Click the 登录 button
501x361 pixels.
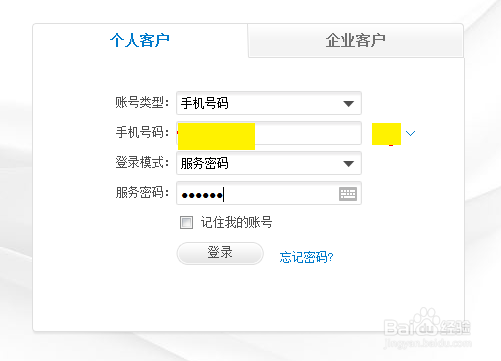(x=220, y=253)
